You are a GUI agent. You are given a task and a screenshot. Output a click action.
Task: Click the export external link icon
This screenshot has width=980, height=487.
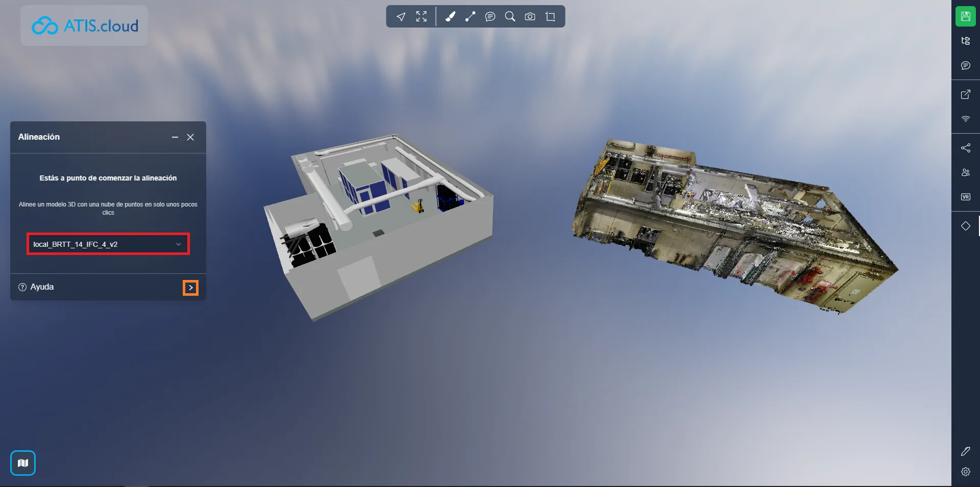pyautogui.click(x=965, y=94)
